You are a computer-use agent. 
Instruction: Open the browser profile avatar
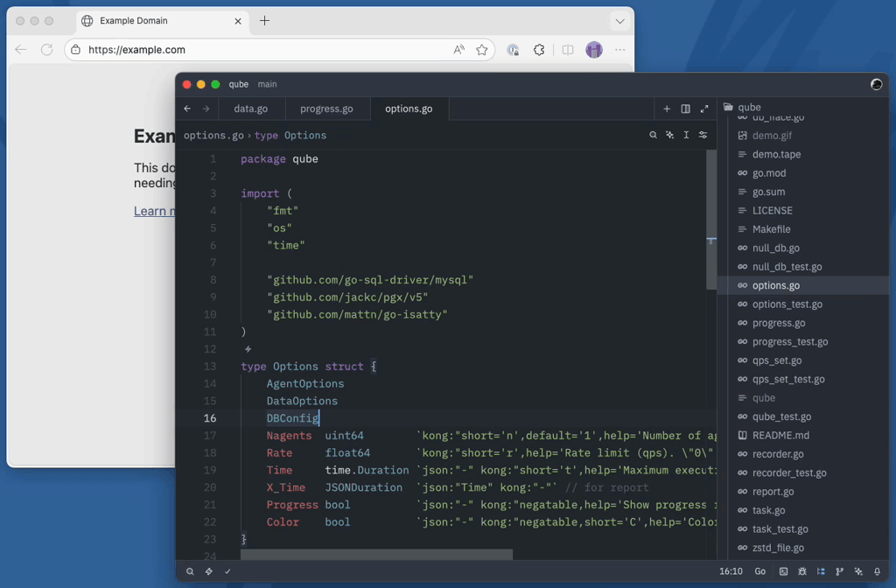tap(594, 50)
